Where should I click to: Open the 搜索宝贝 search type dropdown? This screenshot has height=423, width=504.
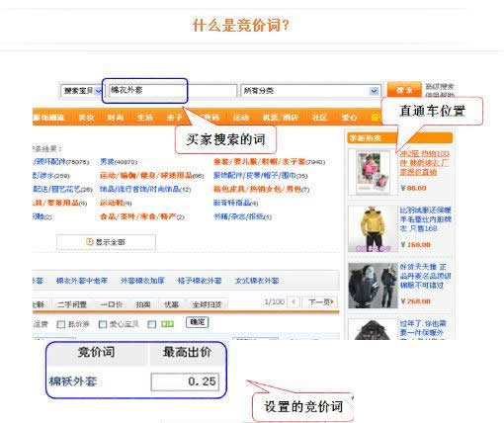(82, 91)
